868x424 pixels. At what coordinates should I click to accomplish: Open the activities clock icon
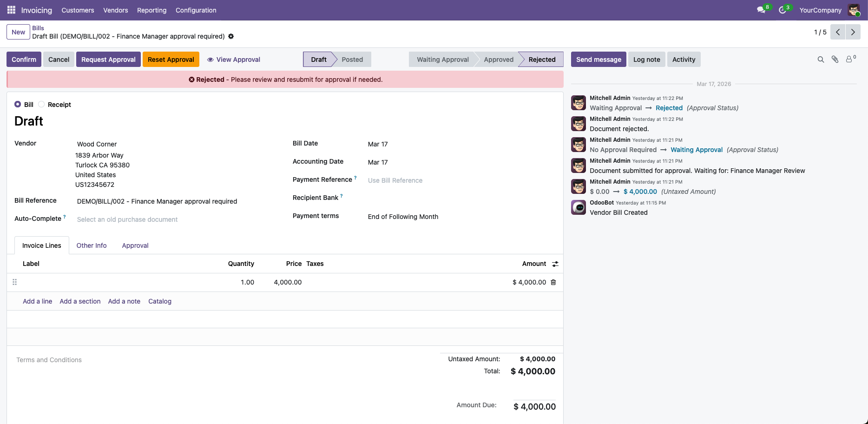pyautogui.click(x=783, y=10)
